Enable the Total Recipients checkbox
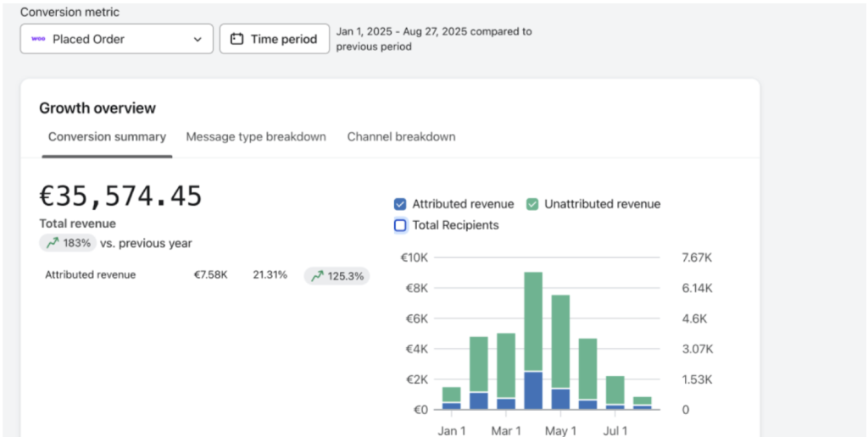The height and width of the screenshot is (437, 868). click(400, 225)
